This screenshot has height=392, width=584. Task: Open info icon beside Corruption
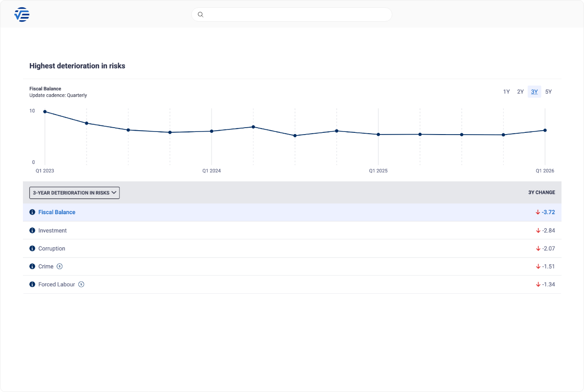coord(32,249)
